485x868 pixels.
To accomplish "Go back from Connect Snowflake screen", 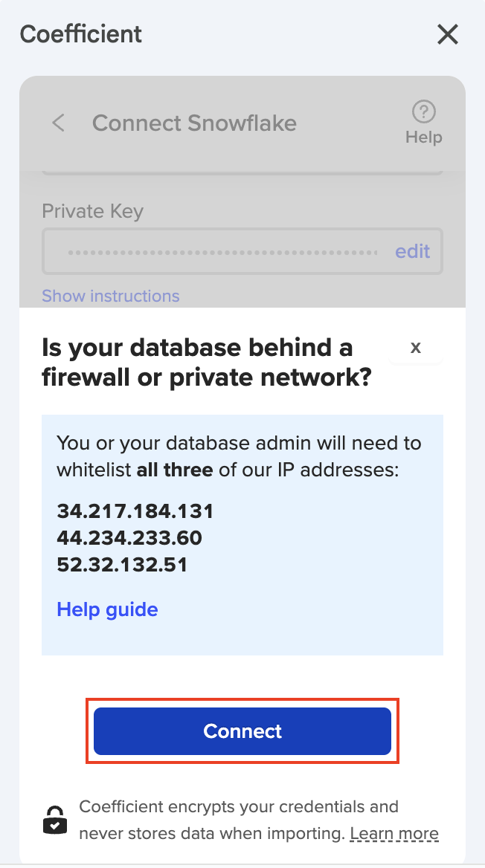I will click(x=59, y=123).
